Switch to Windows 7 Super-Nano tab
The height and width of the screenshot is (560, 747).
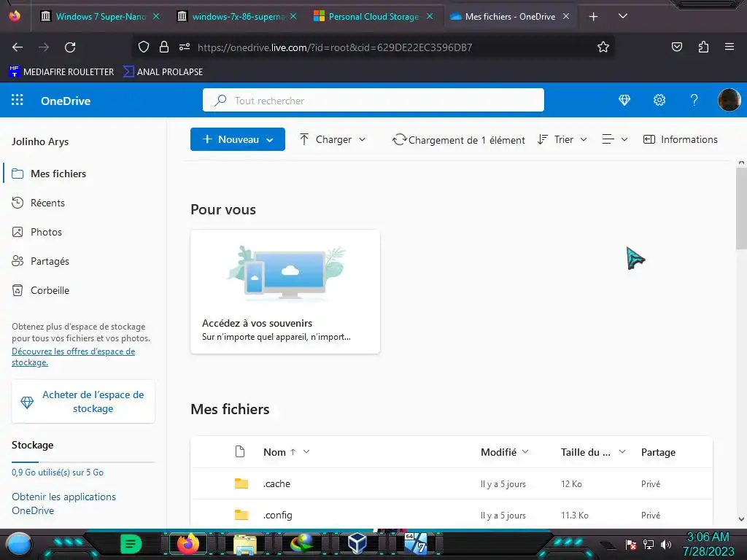[100, 17]
